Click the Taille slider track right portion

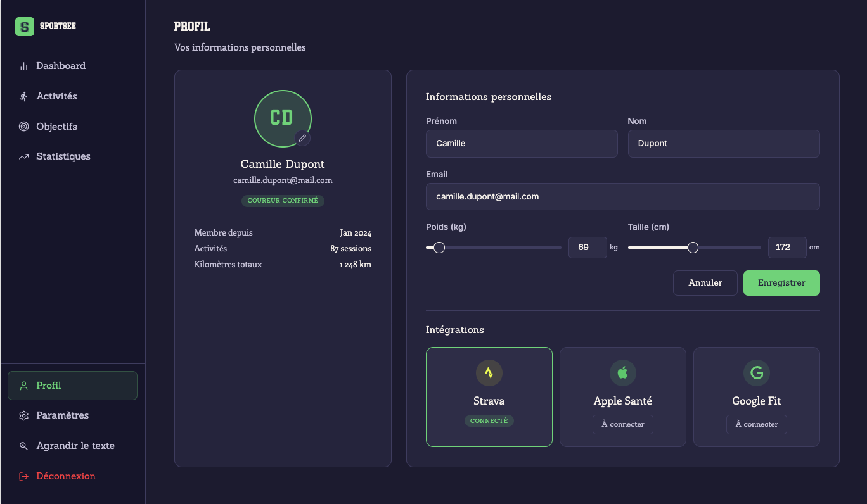tap(729, 248)
